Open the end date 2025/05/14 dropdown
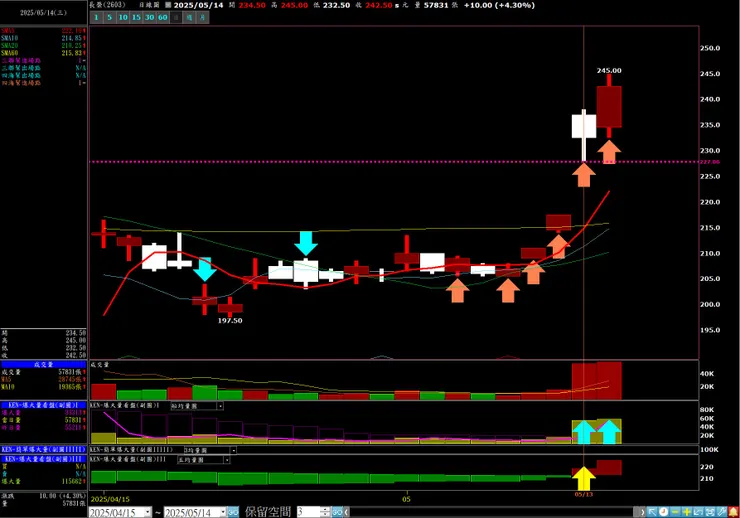 coord(223,512)
